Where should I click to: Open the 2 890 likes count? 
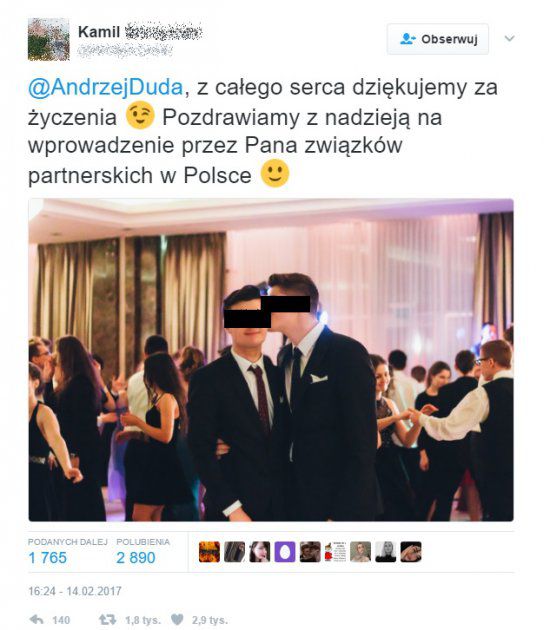click(x=136, y=558)
